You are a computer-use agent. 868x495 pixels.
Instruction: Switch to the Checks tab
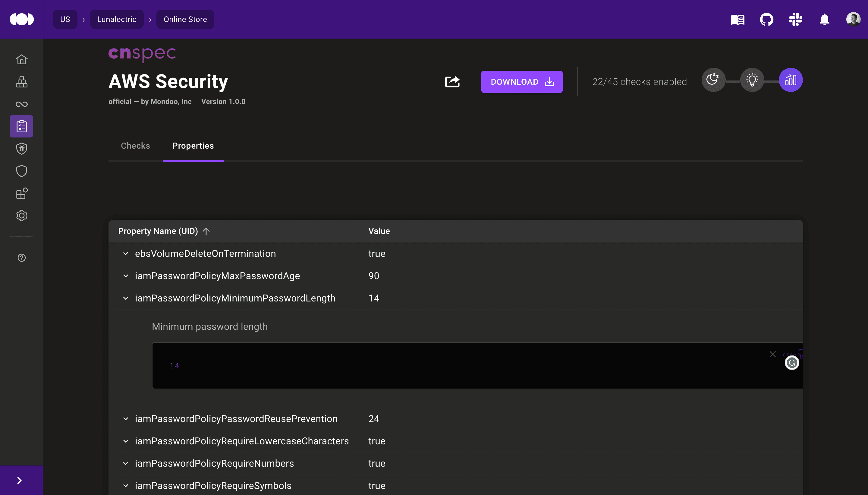point(135,146)
